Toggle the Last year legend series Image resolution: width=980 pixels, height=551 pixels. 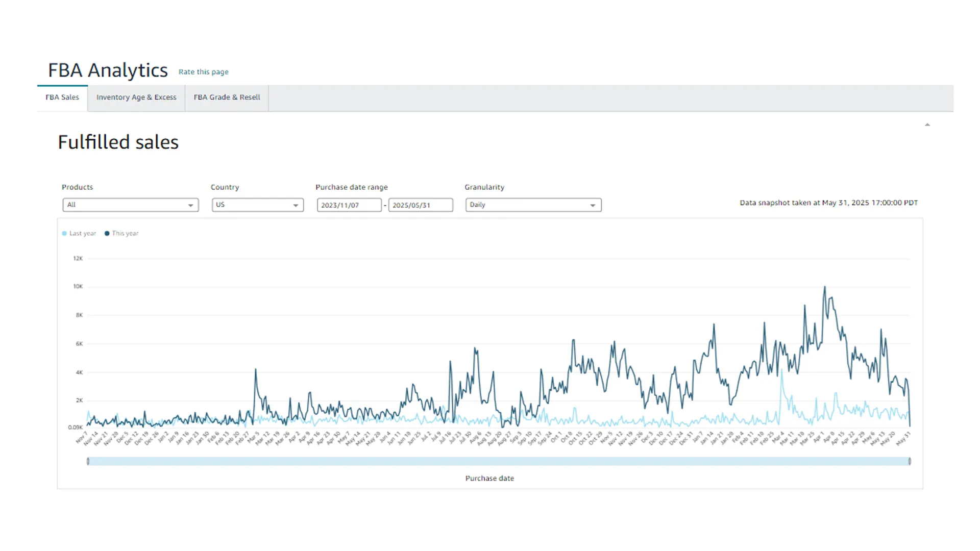(x=82, y=234)
